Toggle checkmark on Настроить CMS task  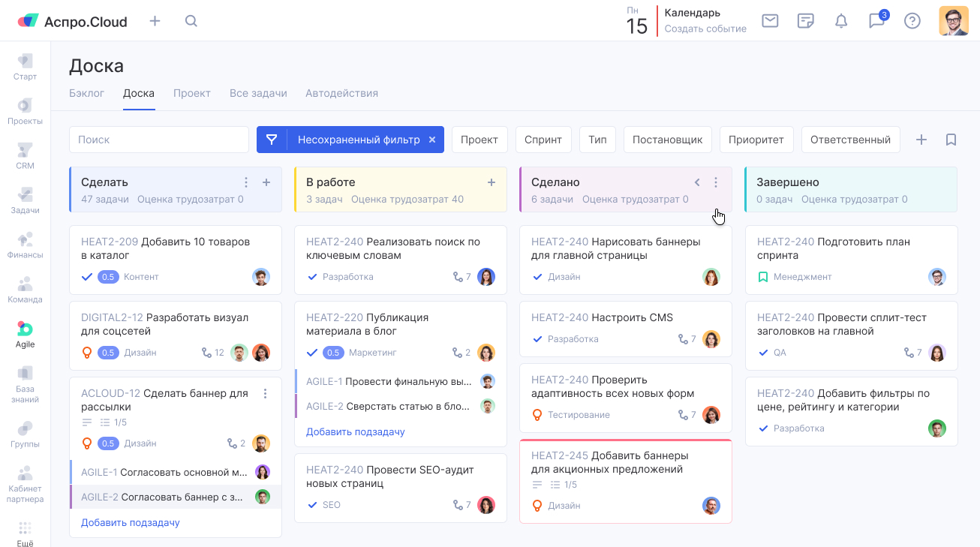[537, 339]
